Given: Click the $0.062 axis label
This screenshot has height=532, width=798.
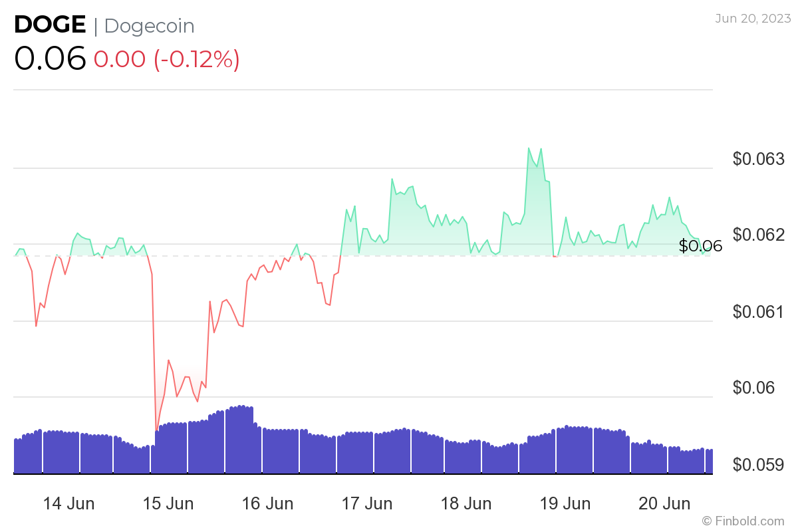Looking at the screenshot, I should click(759, 235).
